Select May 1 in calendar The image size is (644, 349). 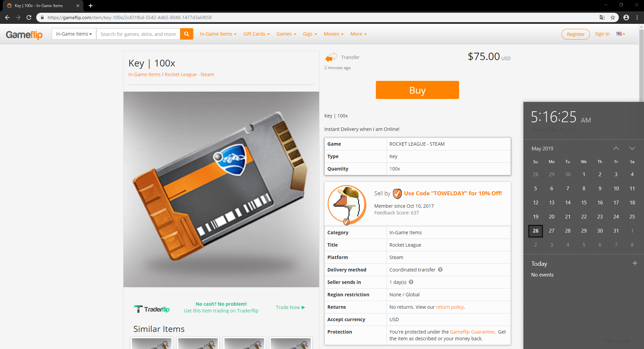point(584,174)
